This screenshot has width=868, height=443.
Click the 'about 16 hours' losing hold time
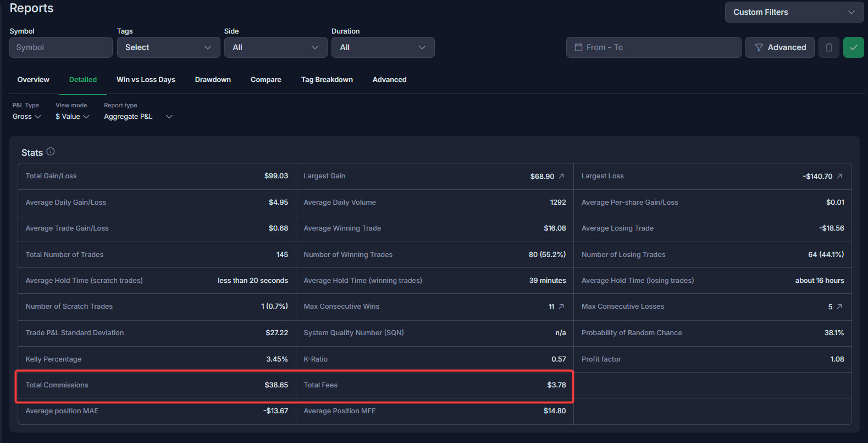[x=820, y=281]
